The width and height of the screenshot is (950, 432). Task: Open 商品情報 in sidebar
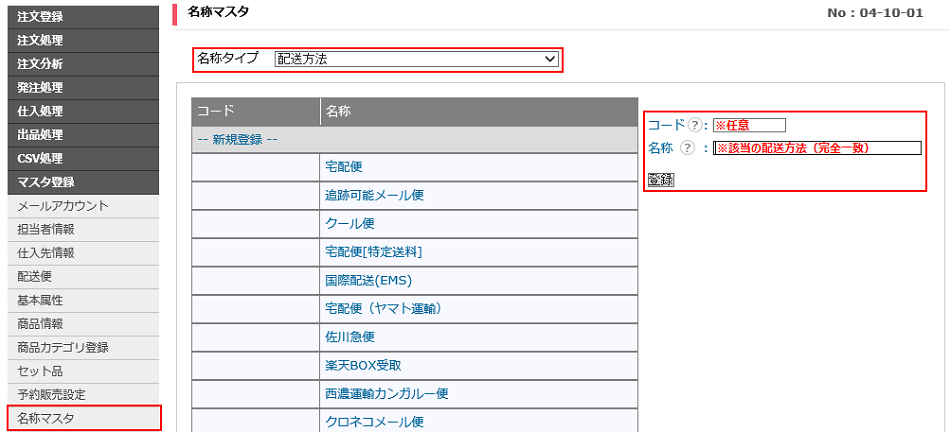click(83, 324)
